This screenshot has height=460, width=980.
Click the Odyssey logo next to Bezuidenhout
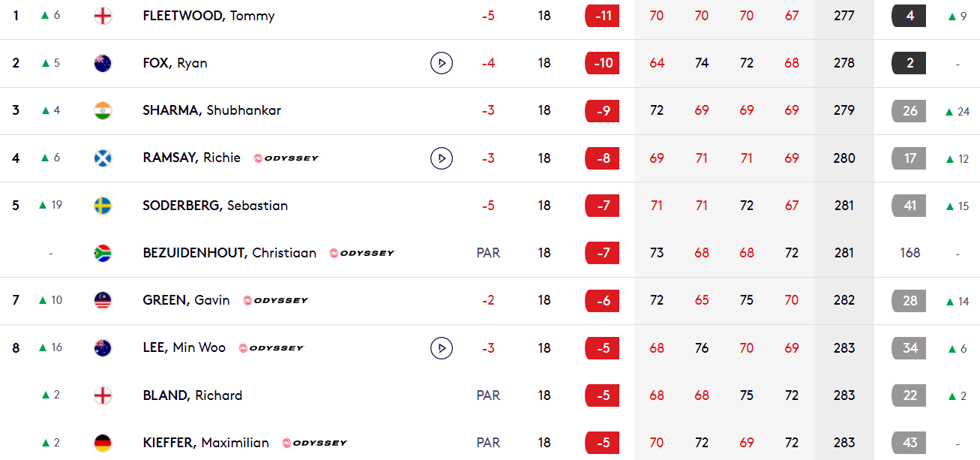coord(362,254)
